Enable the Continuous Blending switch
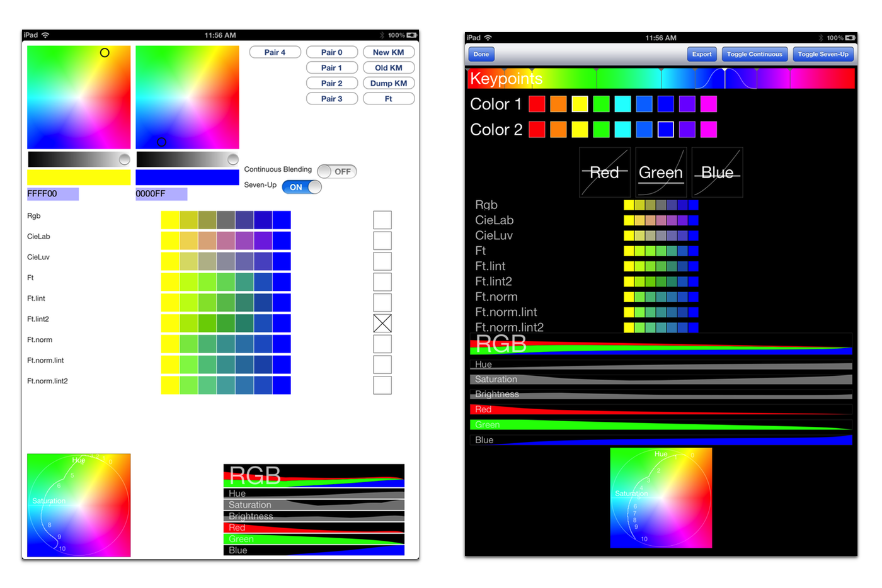The height and width of the screenshot is (588, 882). [337, 171]
